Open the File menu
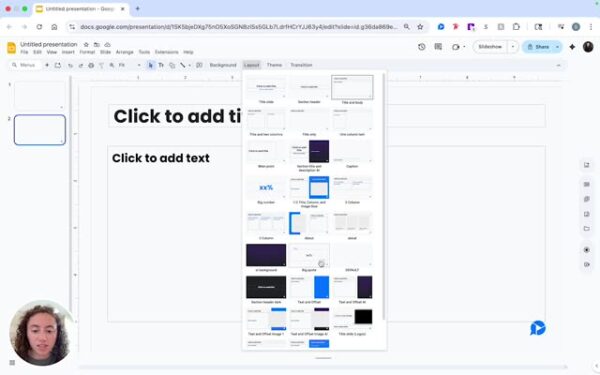The height and width of the screenshot is (375, 600). pos(24,52)
